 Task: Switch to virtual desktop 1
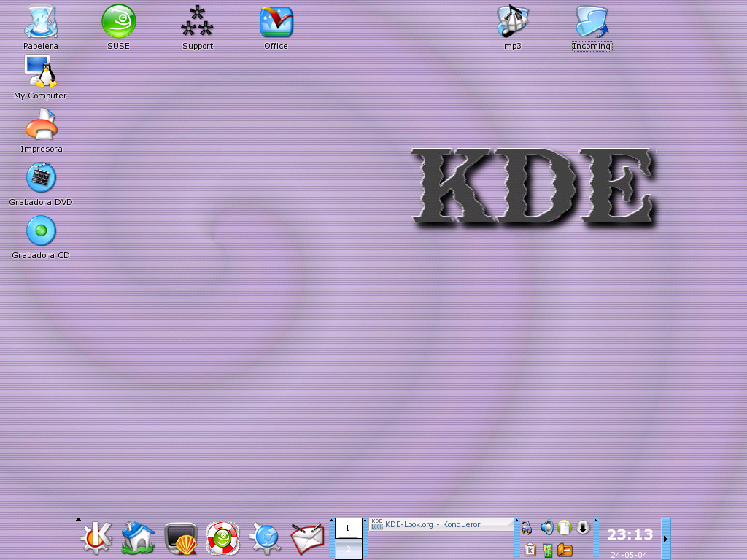pos(348,528)
